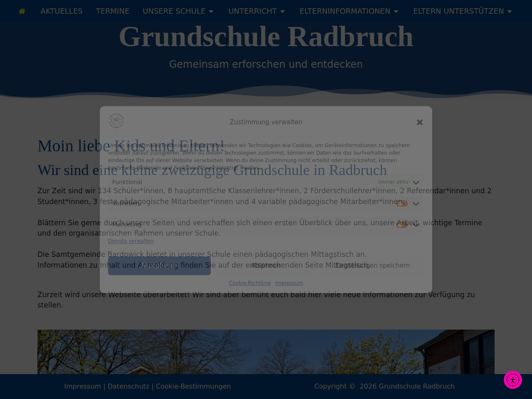The width and height of the screenshot is (532, 399).
Task: Click Einstellungen speichern button
Action: coord(372,266)
